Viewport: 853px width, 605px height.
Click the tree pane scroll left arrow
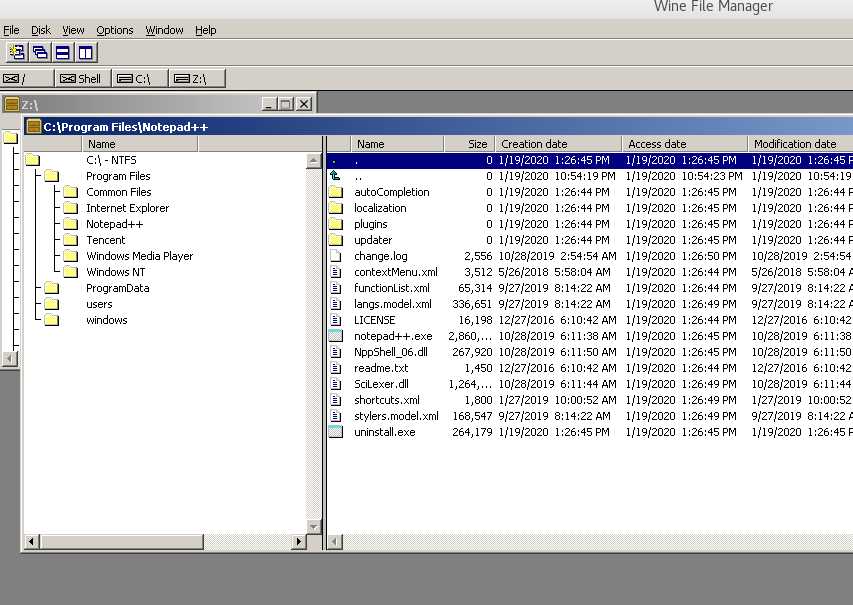32,541
